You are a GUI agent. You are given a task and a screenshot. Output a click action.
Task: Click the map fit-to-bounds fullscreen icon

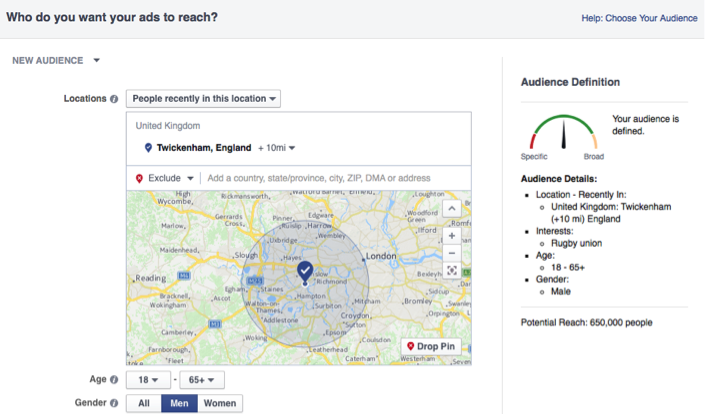[x=452, y=270]
